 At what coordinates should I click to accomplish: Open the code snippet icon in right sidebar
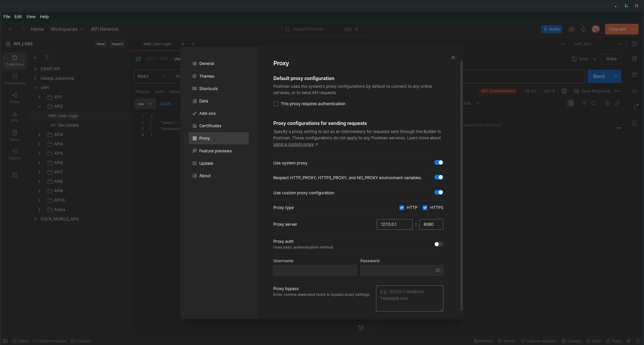(635, 91)
